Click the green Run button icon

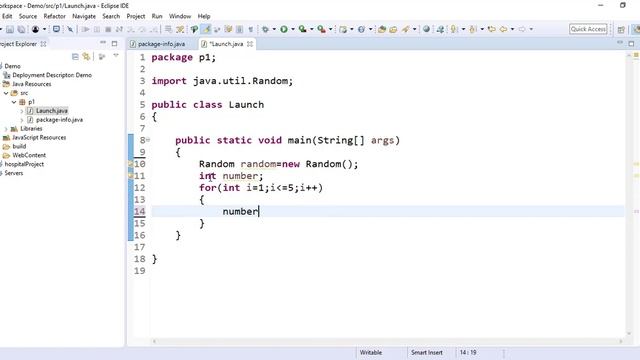[x=284, y=29]
